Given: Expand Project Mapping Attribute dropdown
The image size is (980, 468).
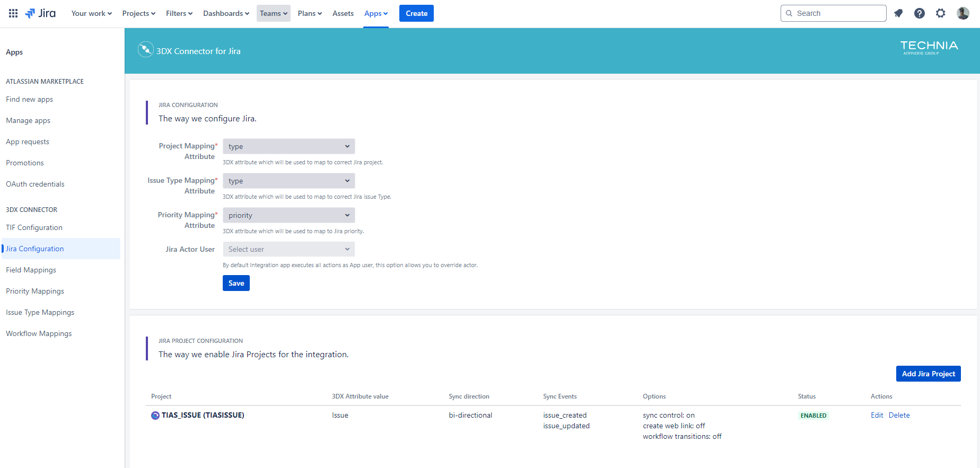Looking at the screenshot, I should click(x=289, y=146).
